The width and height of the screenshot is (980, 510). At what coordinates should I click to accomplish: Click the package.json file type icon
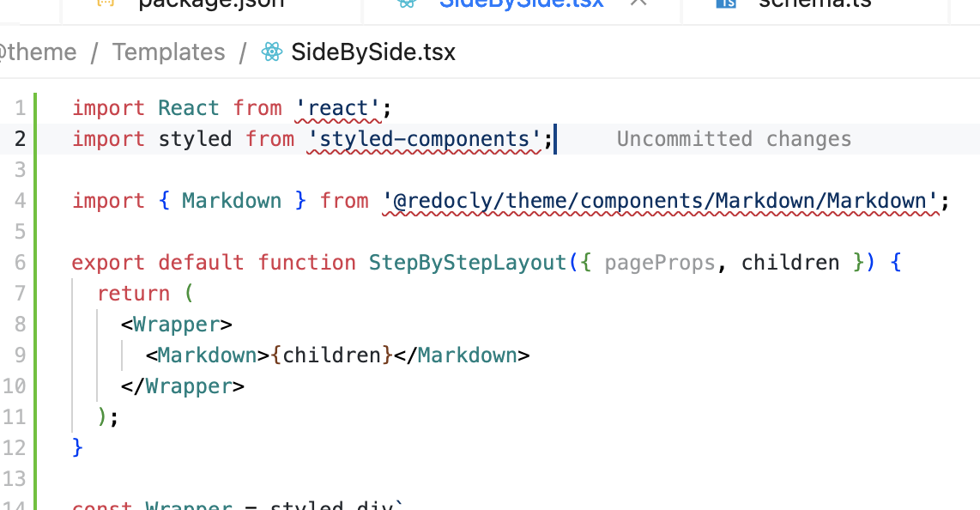(x=106, y=3)
